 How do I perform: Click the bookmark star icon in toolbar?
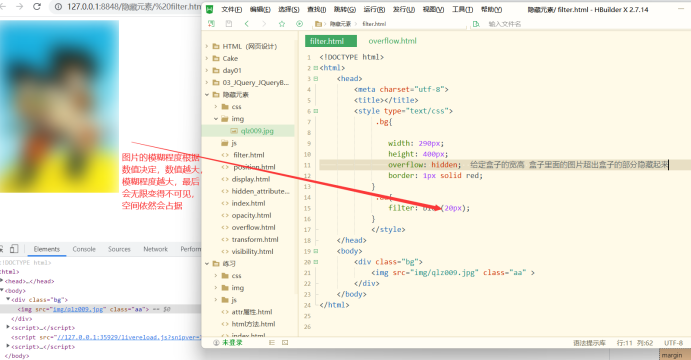click(x=282, y=24)
